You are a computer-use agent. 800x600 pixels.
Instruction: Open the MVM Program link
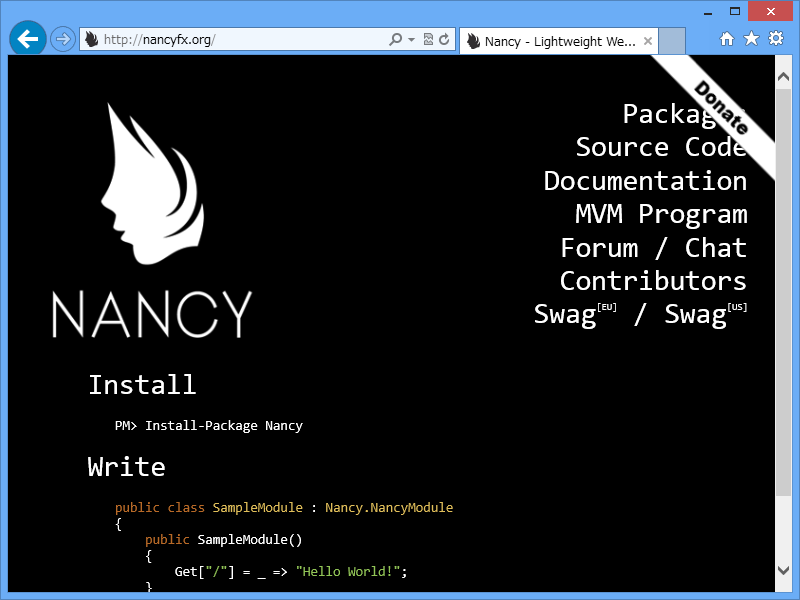[661, 214]
